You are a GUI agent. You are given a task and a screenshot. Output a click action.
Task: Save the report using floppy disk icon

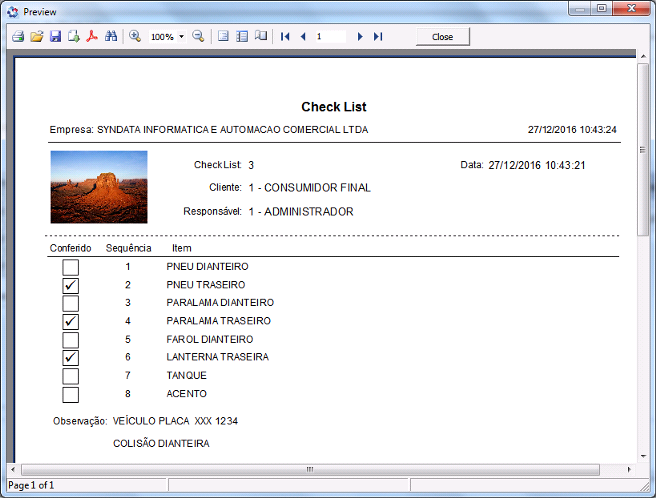55,36
